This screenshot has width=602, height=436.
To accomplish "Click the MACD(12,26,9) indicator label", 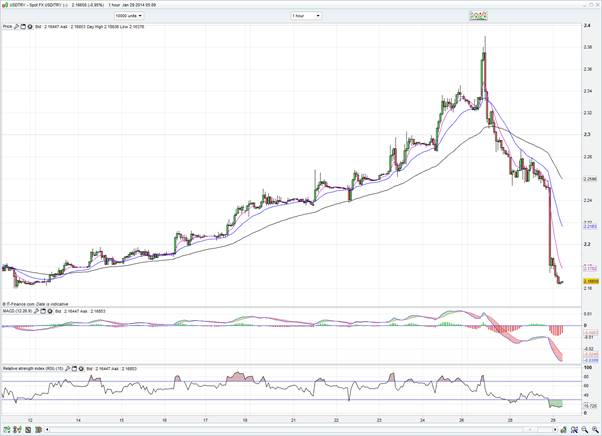I will tap(18, 311).
